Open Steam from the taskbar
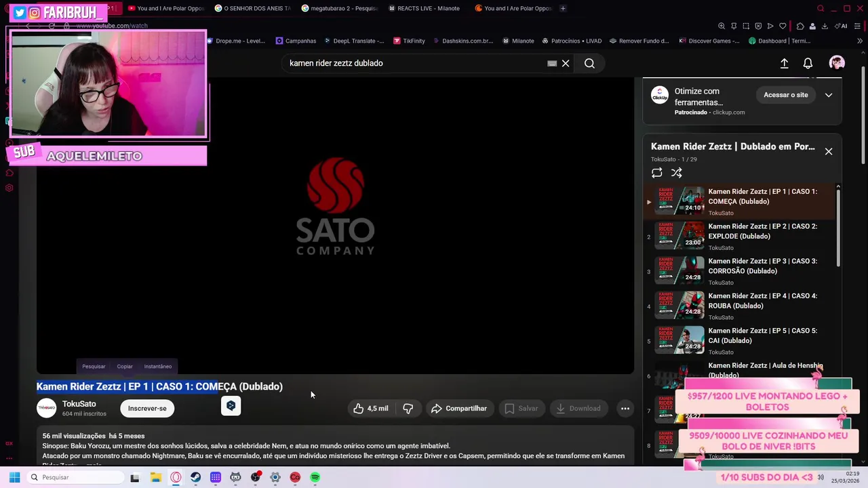The width and height of the screenshot is (868, 488). pyautogui.click(x=195, y=477)
